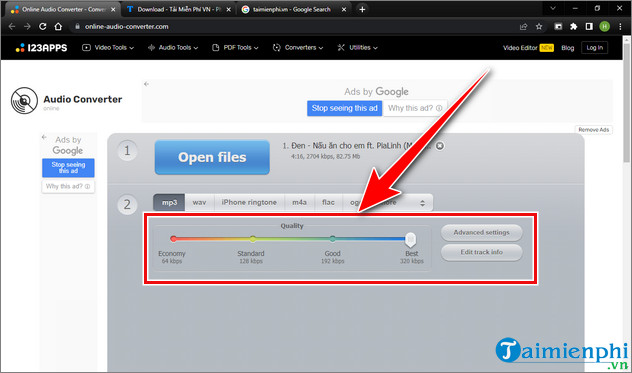Open Advanced settings

pos(481,232)
